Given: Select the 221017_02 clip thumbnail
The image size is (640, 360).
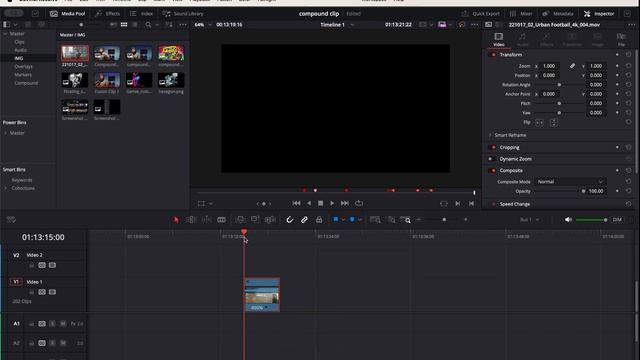Looking at the screenshot, I should (x=75, y=53).
